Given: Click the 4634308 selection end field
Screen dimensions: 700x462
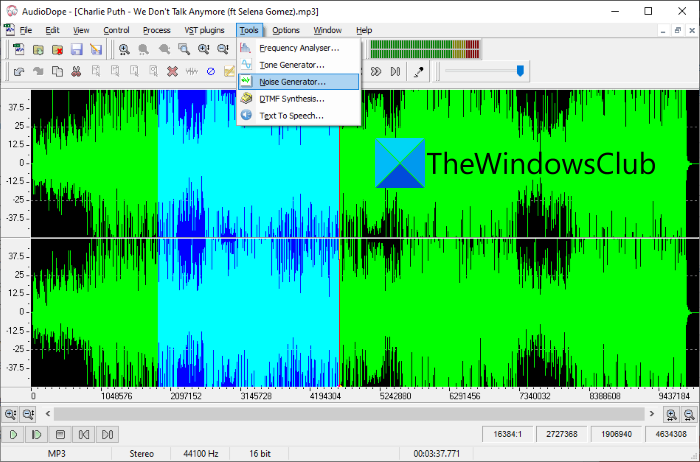Looking at the screenshot, I should (671, 434).
